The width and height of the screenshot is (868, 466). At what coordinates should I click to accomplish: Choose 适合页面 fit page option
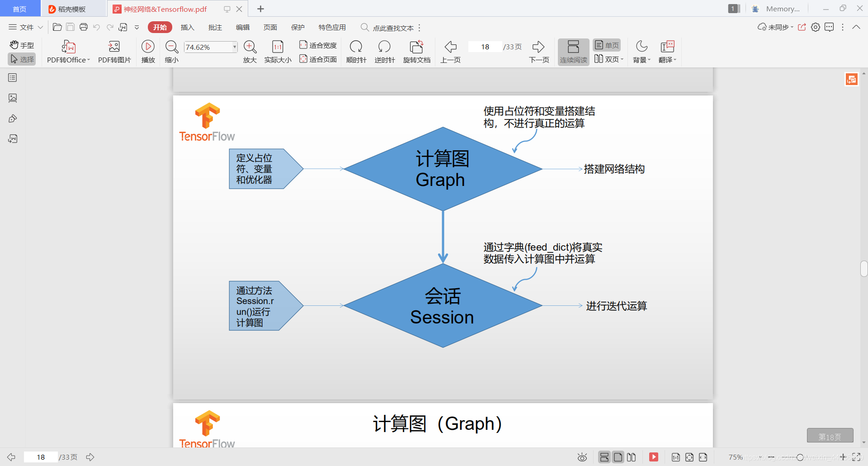tap(318, 59)
